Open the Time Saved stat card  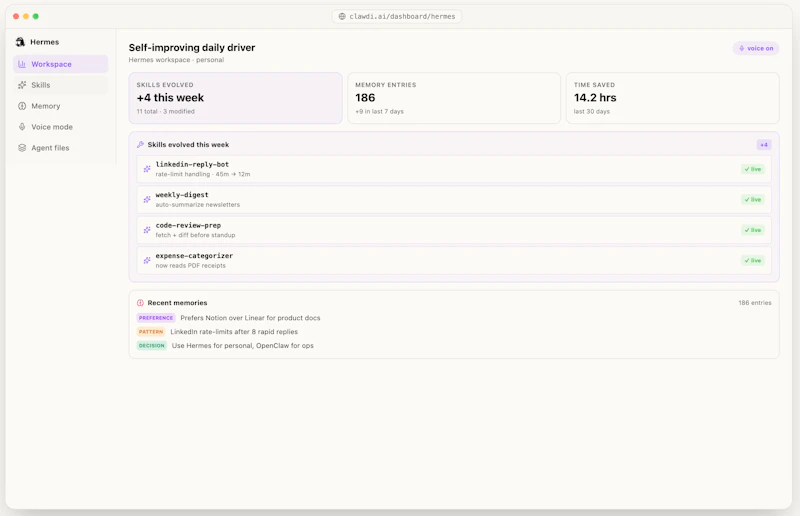672,98
